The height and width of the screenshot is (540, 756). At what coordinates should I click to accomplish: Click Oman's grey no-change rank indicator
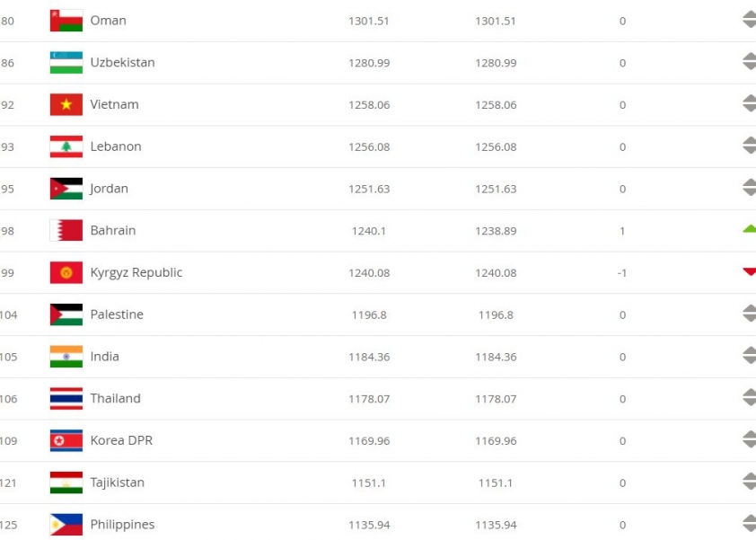coord(749,20)
